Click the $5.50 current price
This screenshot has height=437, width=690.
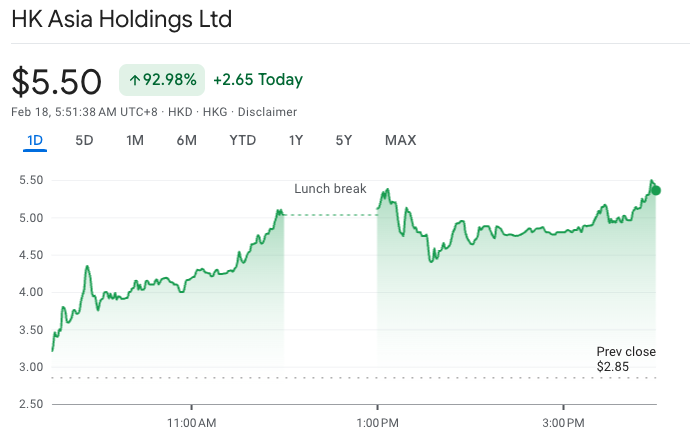tap(57, 81)
